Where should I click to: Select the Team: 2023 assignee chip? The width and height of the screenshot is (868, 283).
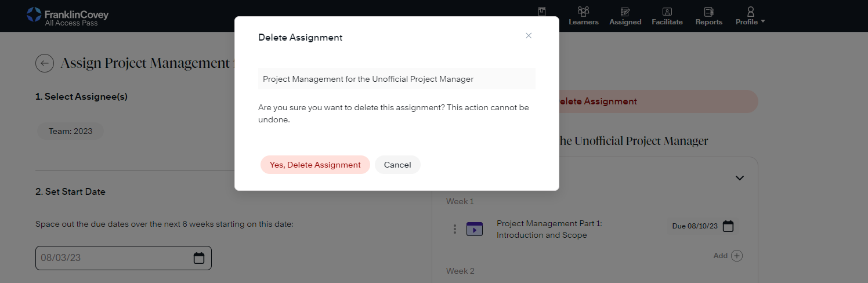[x=70, y=131]
